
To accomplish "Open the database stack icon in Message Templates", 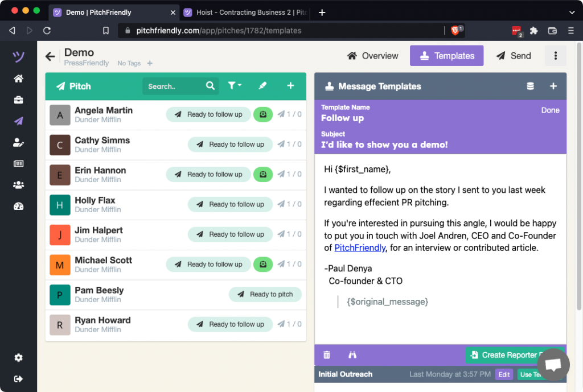I will coord(530,86).
